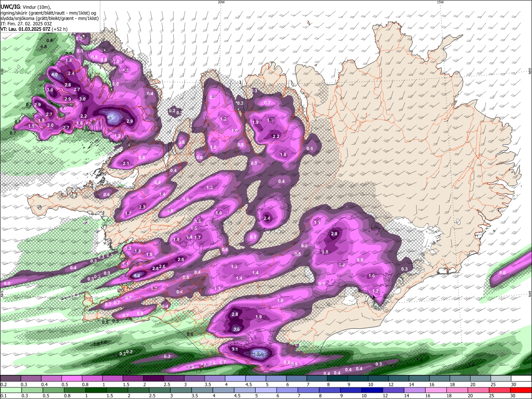Click the '2.0' precipitation value on the map
The image size is (532, 399).
tap(50, 125)
